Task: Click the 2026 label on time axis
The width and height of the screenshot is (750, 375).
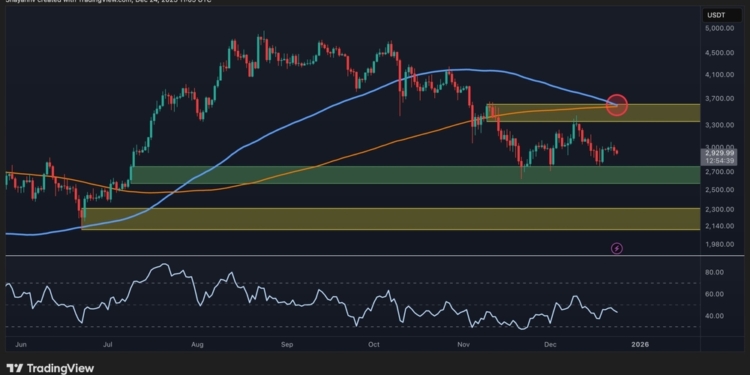Action: (x=640, y=344)
